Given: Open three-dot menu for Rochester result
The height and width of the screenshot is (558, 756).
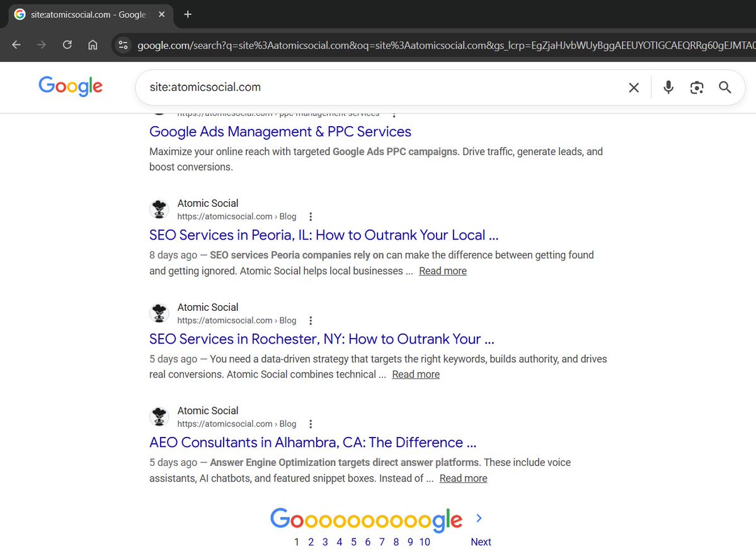Looking at the screenshot, I should pyautogui.click(x=311, y=320).
